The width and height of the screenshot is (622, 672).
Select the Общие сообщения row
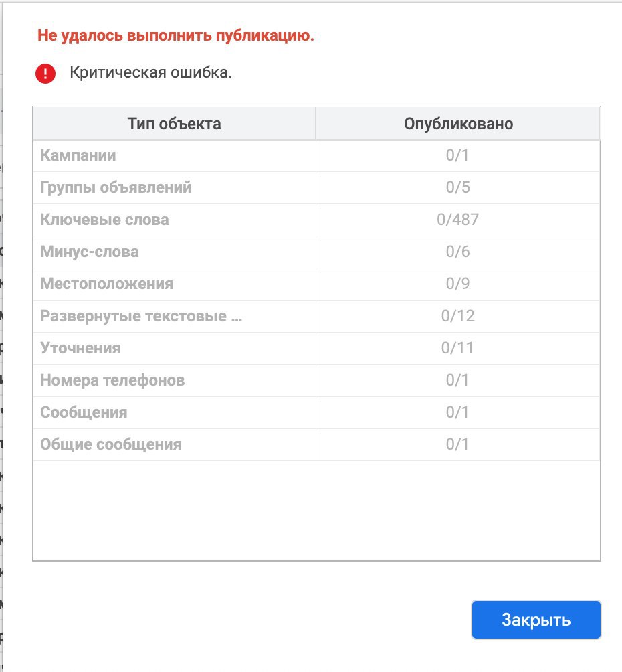click(x=316, y=445)
